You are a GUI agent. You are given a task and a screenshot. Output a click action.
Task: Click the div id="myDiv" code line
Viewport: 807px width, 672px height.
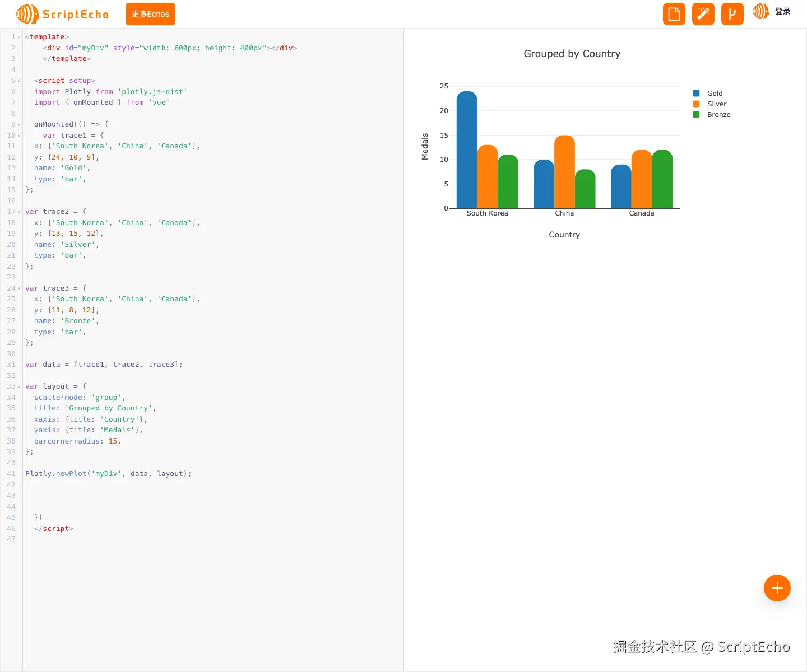[170, 48]
